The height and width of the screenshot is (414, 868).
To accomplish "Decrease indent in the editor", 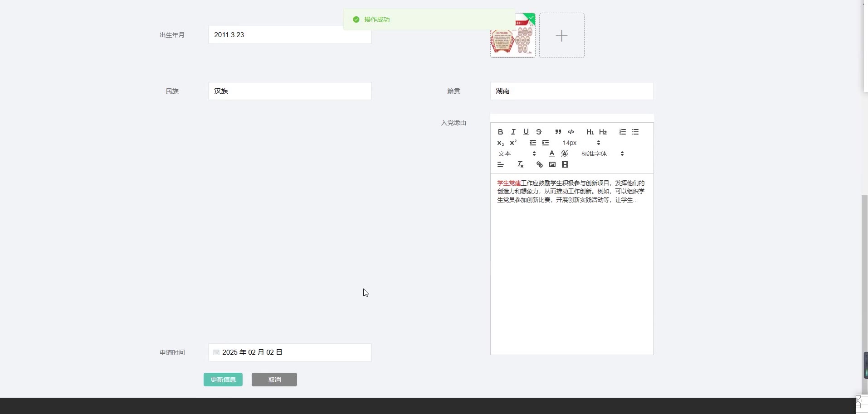I will click(533, 143).
